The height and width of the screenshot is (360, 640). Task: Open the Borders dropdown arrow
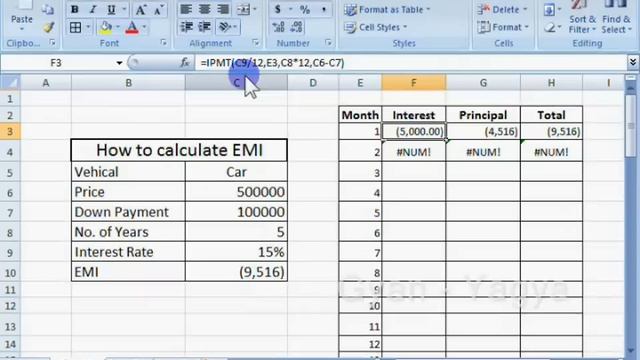pos(88,27)
